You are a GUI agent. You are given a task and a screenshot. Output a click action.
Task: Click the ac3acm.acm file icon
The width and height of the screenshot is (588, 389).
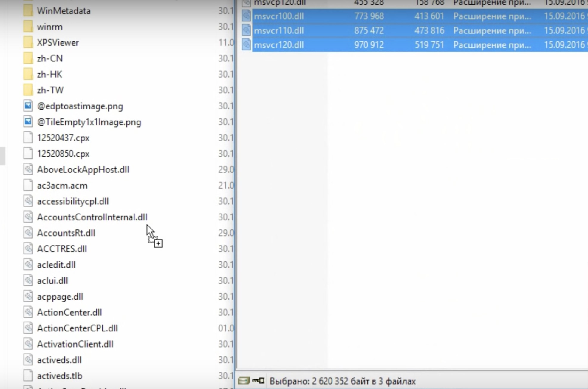28,186
